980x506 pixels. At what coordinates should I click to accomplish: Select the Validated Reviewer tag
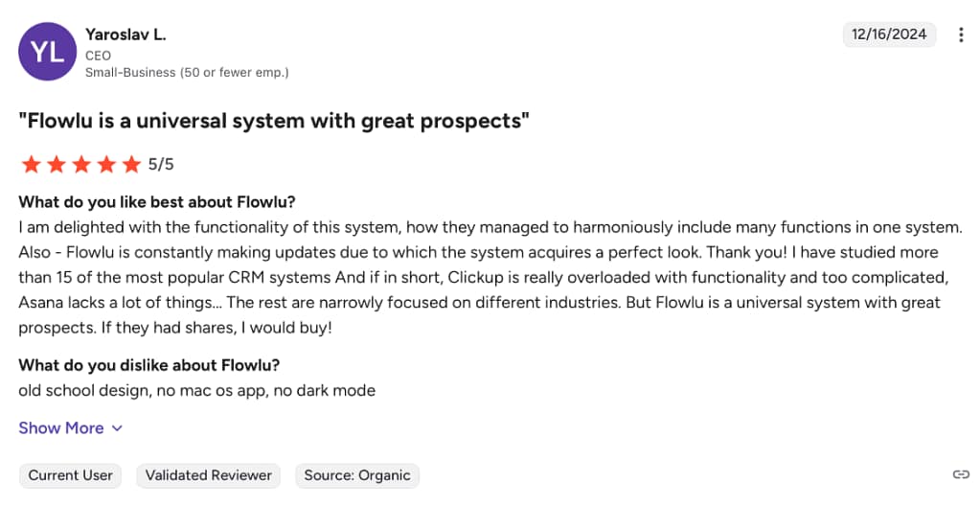pos(209,475)
